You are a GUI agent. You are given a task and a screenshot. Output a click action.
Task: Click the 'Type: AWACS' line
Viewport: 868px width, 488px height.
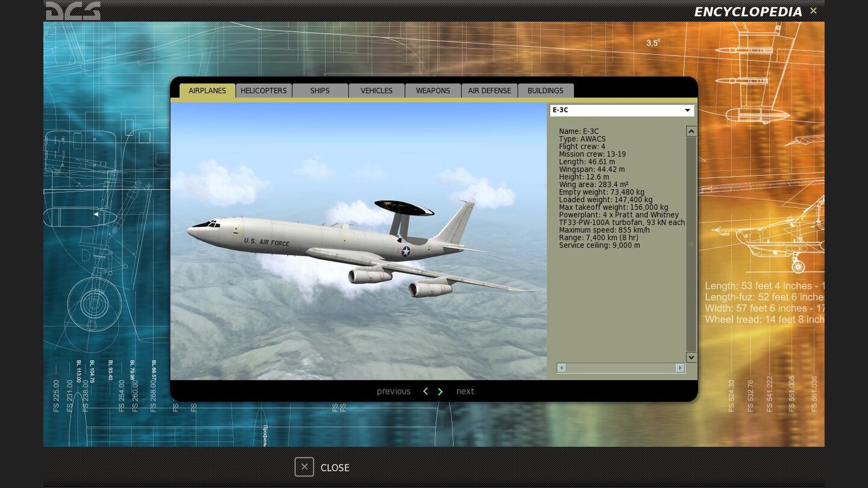[582, 139]
